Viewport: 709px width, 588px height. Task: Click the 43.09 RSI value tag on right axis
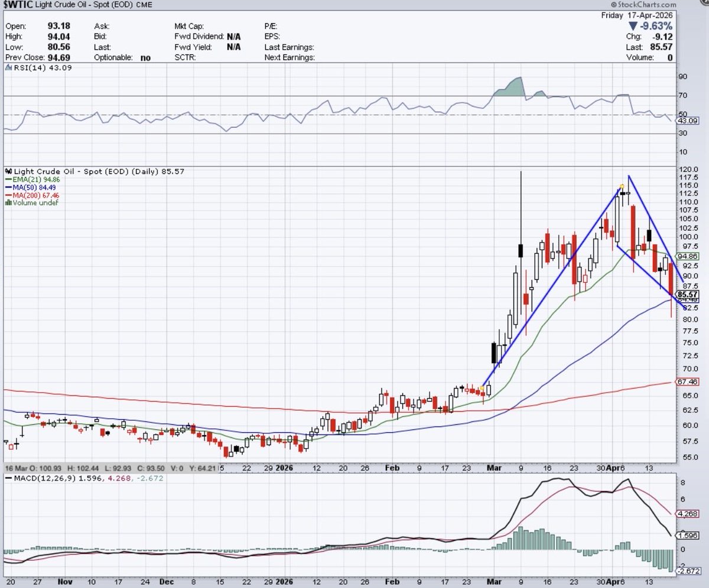click(x=689, y=121)
